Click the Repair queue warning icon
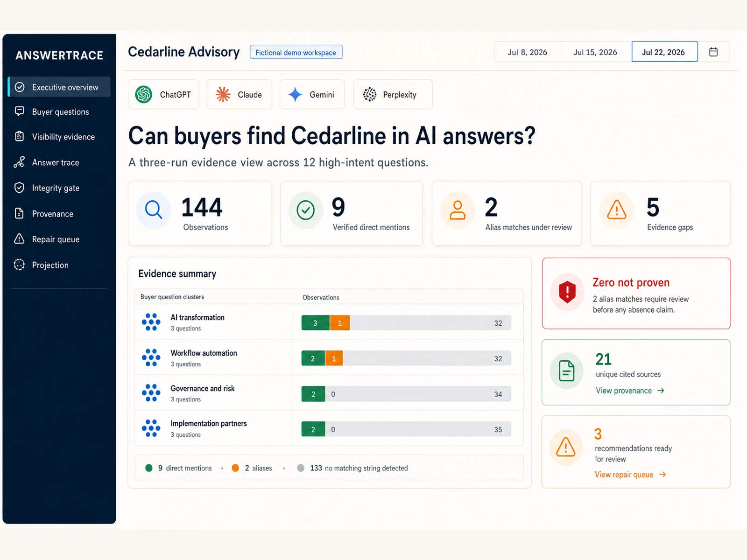This screenshot has height=560, width=747. click(x=19, y=238)
